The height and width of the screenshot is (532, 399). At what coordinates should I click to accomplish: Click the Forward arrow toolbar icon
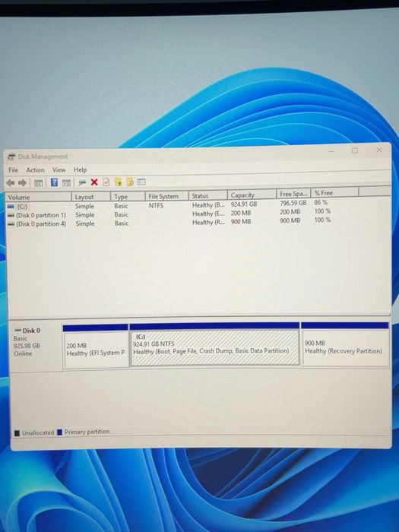click(x=22, y=183)
